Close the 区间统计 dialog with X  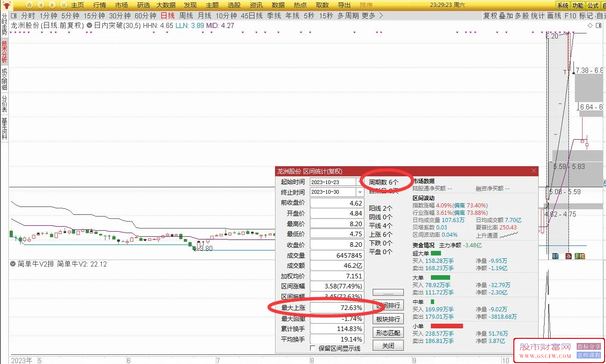[534, 171]
